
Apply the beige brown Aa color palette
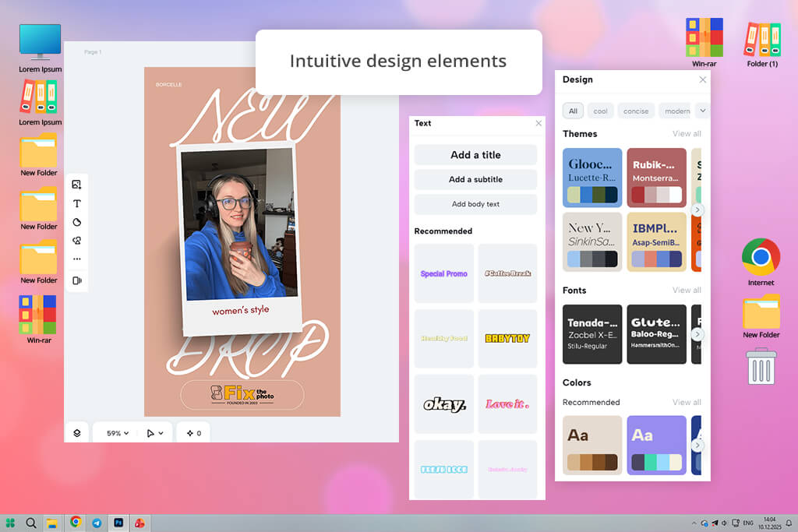592,445
